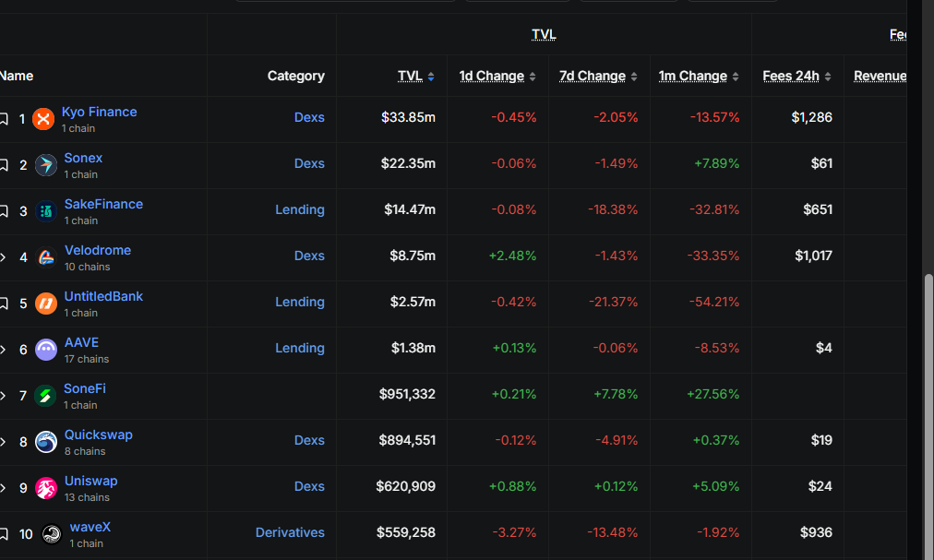The height and width of the screenshot is (560, 934).
Task: Expand the SoneFi row chevron
Action: click(3, 396)
